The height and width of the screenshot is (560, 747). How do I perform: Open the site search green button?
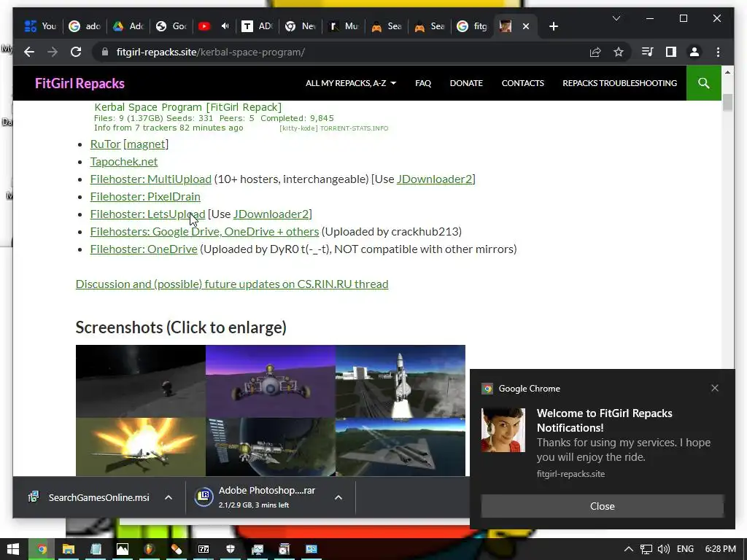pos(704,83)
